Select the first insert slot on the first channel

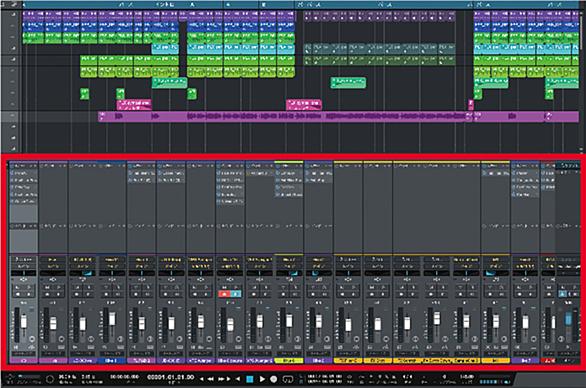(24, 173)
